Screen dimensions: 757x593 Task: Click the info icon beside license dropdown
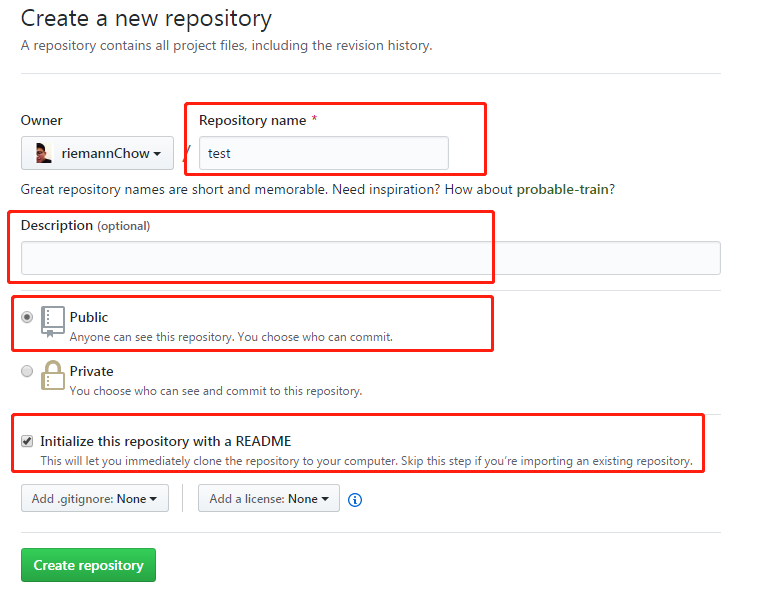[355, 500]
